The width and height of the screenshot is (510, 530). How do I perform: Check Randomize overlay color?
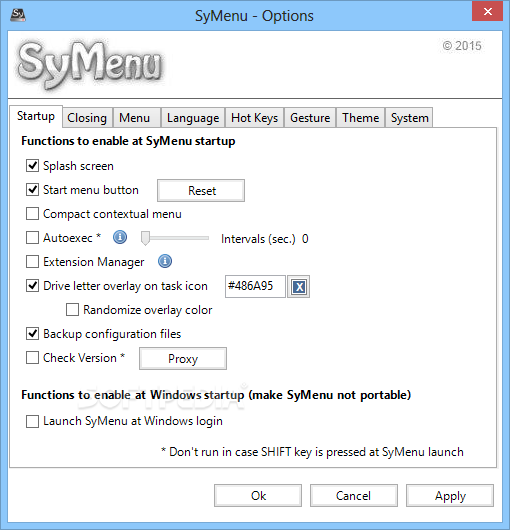72,310
